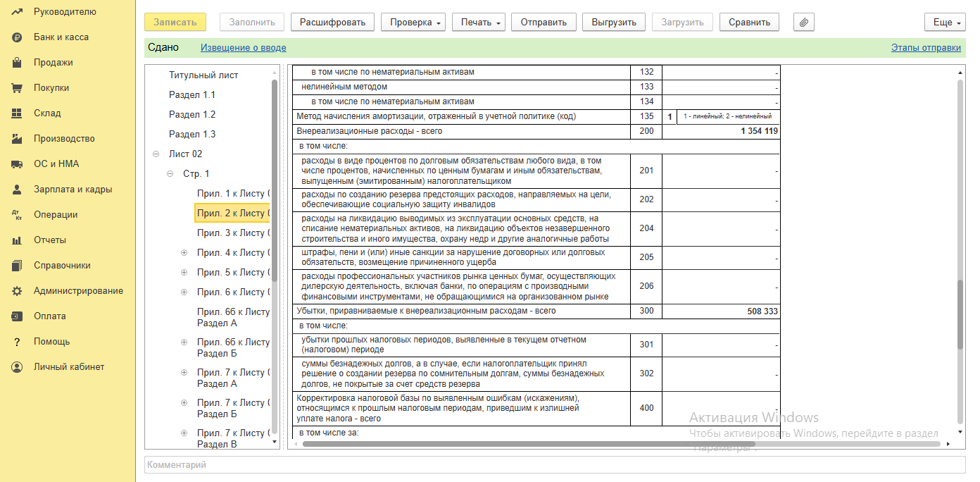
Task: Select Титульный лист in the section tree
Action: [x=203, y=75]
